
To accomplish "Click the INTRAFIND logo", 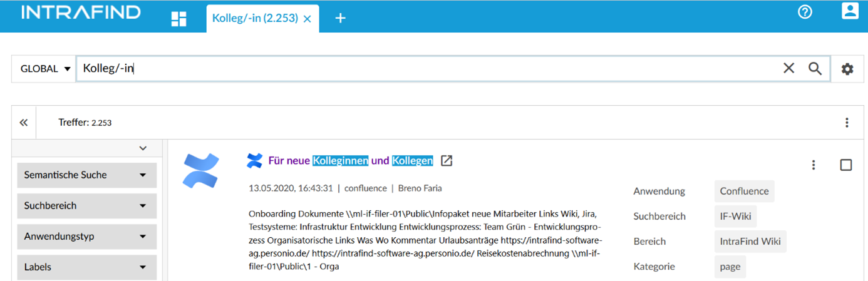I will click(81, 13).
